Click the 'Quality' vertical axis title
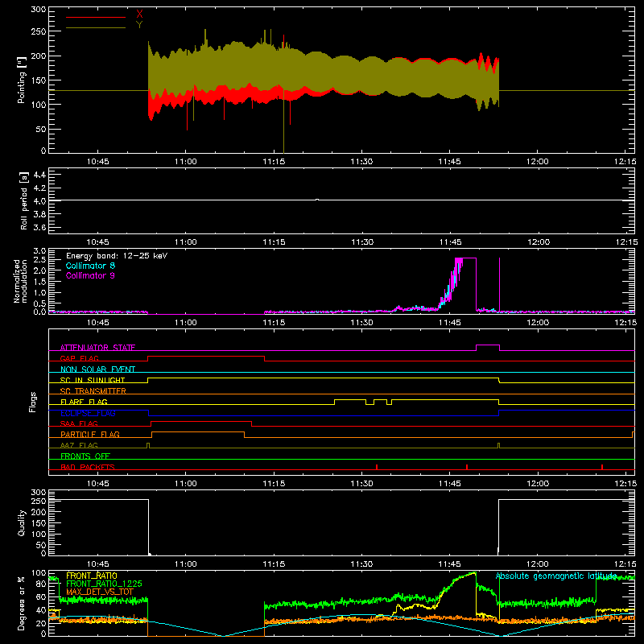Viewport: 644px width, 644px height. [22, 522]
